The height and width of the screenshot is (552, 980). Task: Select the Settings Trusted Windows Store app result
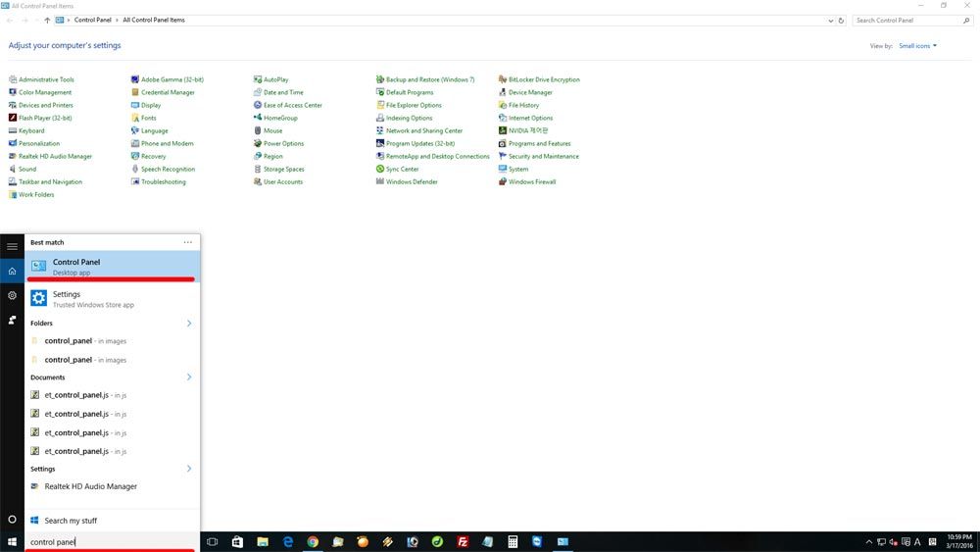coord(113,299)
